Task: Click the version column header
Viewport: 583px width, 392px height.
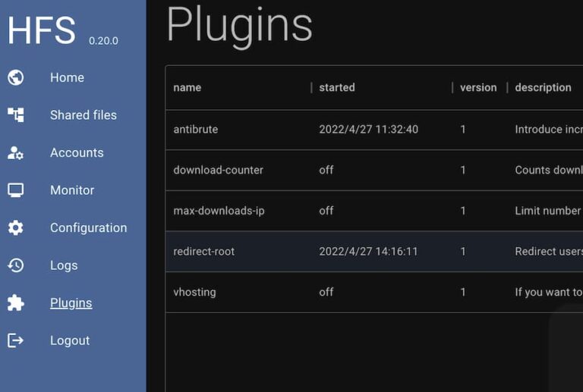Action: pos(478,87)
